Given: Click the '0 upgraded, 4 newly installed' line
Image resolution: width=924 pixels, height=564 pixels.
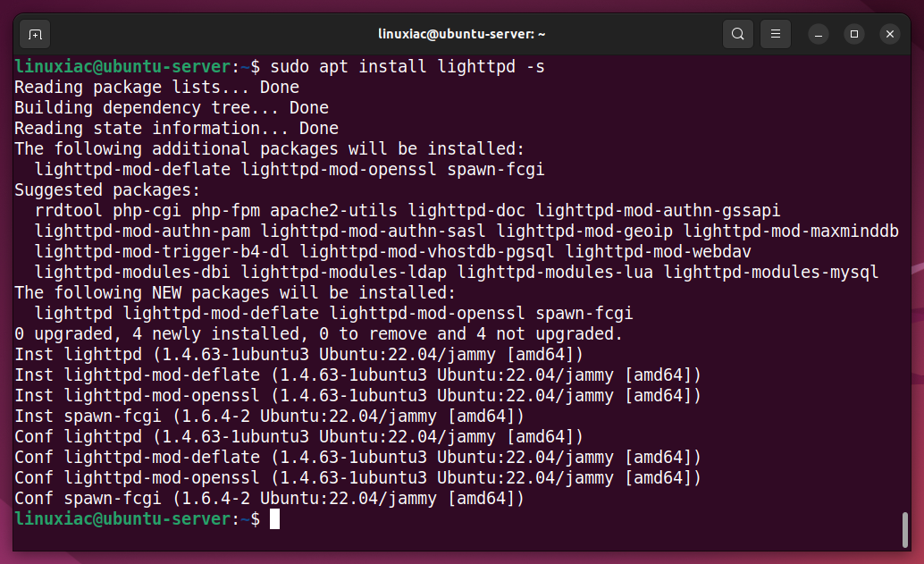Looking at the screenshot, I should coord(319,334).
